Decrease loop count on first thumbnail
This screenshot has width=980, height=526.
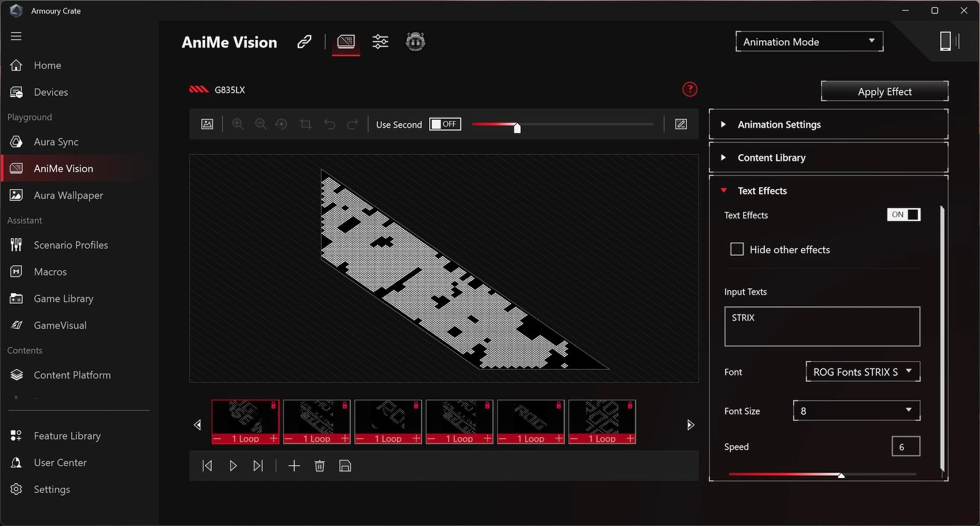point(217,439)
